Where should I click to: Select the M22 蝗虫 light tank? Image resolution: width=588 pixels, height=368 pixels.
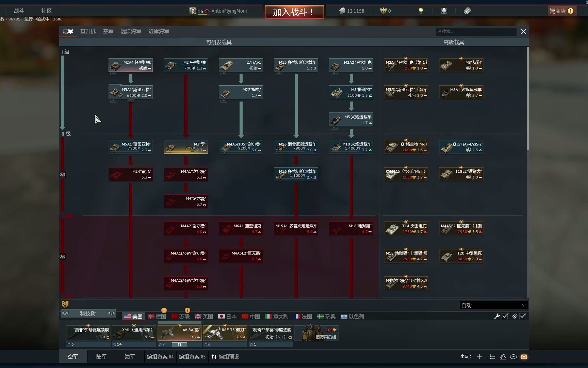241,92
